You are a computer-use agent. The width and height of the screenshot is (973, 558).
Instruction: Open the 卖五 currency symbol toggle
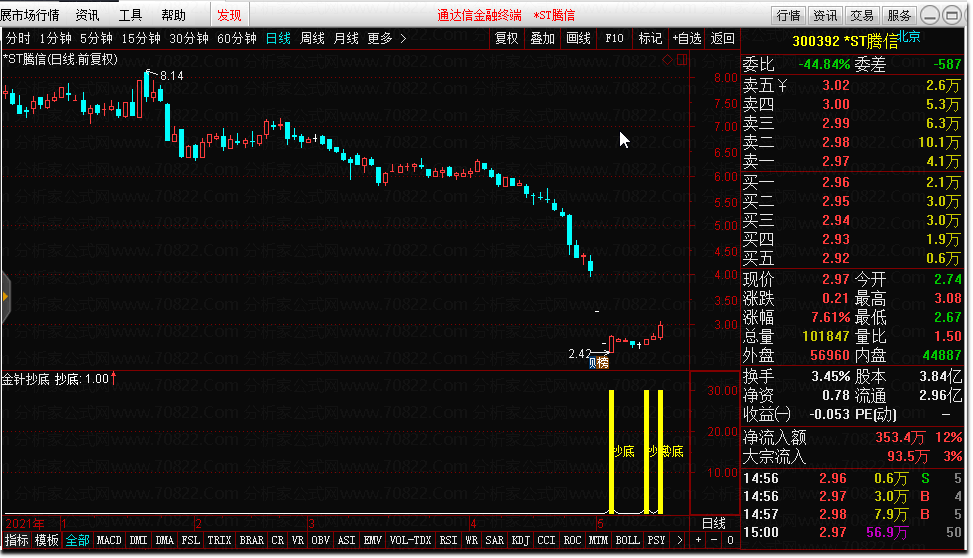point(782,86)
